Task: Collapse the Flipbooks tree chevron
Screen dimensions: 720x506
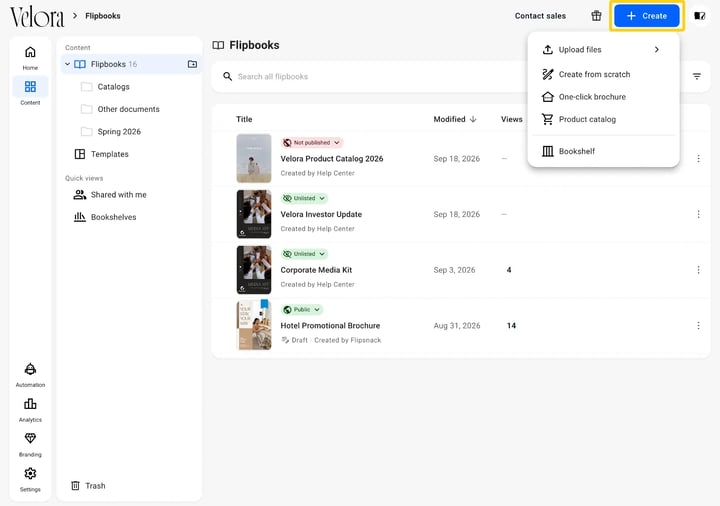Action: pos(68,64)
